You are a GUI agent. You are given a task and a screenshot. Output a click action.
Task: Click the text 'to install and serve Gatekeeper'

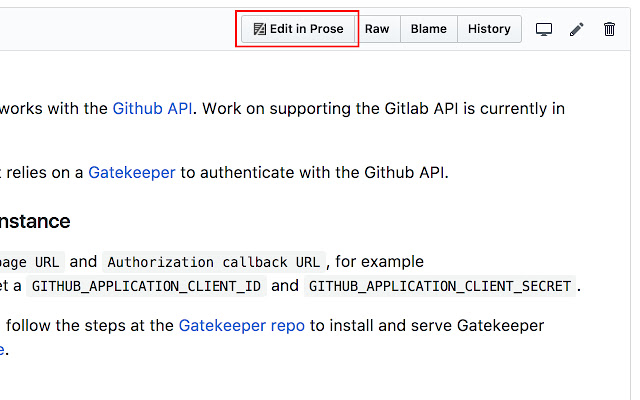[x=427, y=325]
